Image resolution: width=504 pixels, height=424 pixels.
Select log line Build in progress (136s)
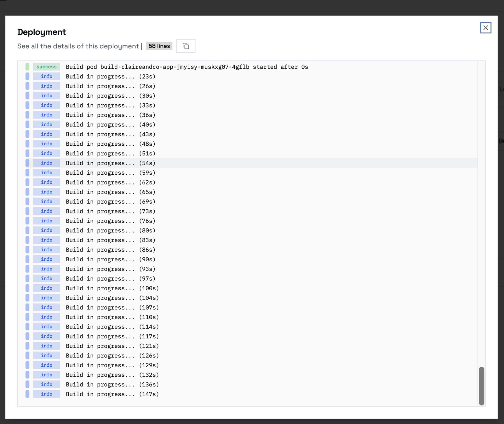click(x=248, y=384)
